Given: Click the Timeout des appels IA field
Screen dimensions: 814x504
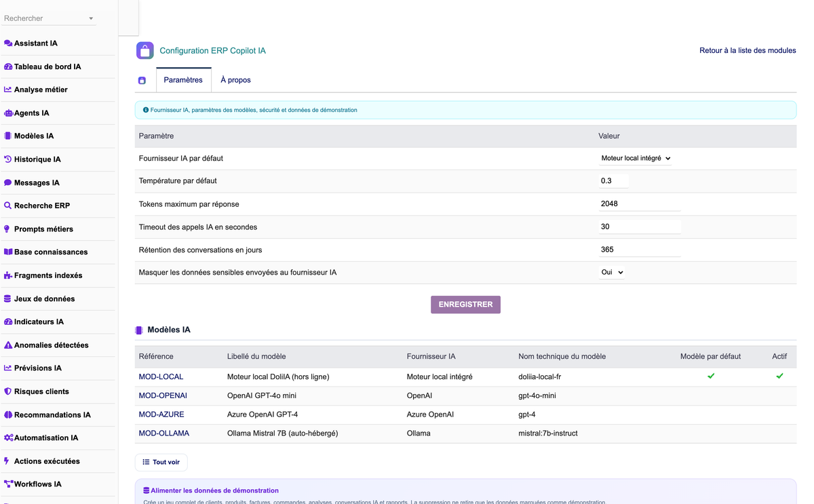Looking at the screenshot, I should click(640, 227).
